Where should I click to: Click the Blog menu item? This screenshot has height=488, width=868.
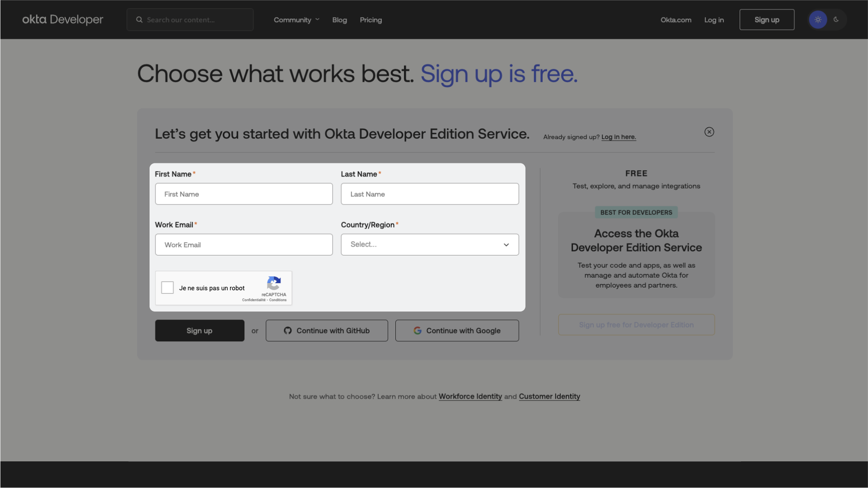click(340, 20)
